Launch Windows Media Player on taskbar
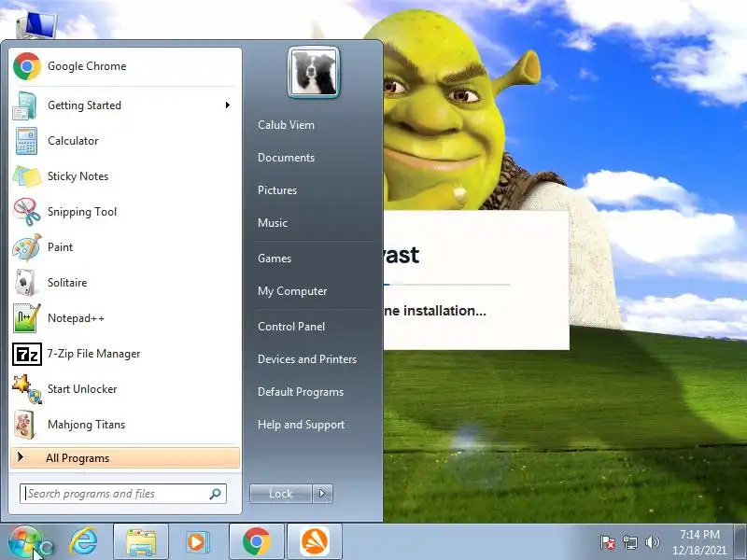The width and height of the screenshot is (747, 560). 196,542
